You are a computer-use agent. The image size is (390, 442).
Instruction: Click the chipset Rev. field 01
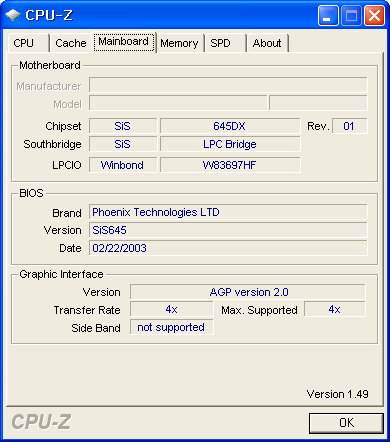click(350, 126)
